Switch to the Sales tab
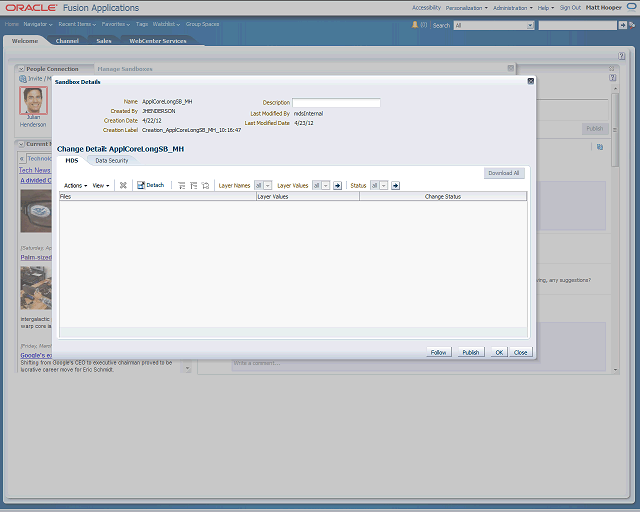 104,41
